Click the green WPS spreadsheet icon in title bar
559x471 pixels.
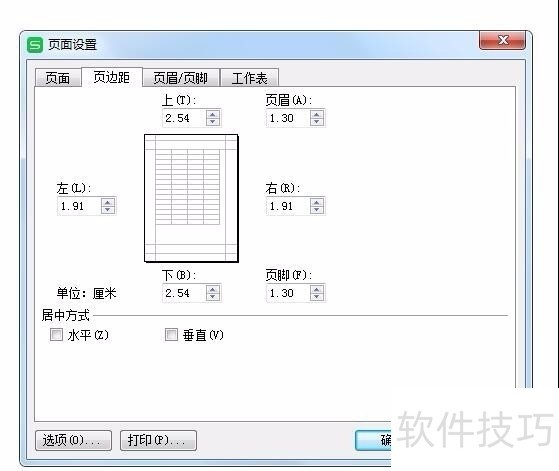pos(35,45)
